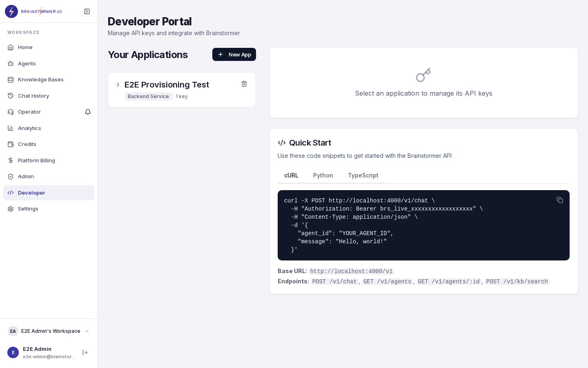This screenshot has height=368, width=588.
Task: Open the Admin page
Action: click(x=49, y=177)
